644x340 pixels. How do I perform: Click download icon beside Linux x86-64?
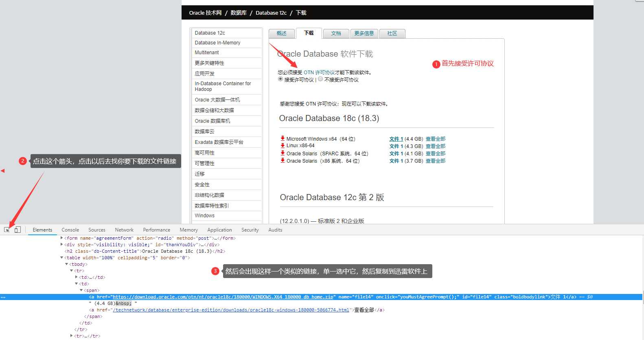tap(283, 146)
